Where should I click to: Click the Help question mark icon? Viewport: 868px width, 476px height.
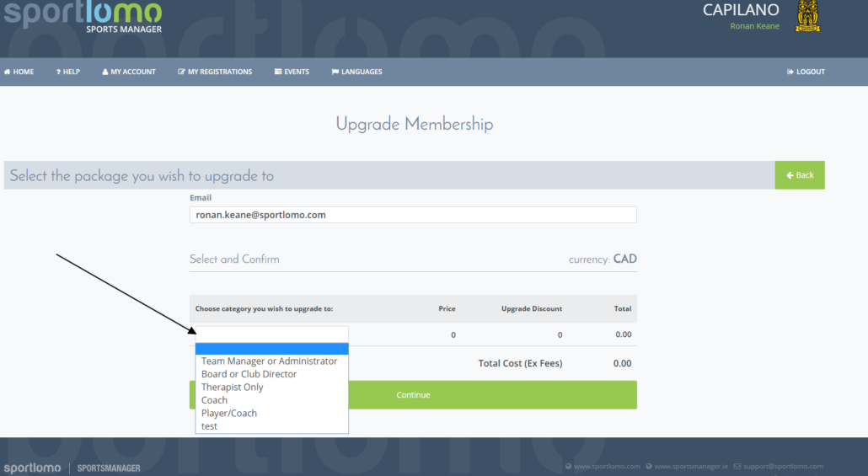point(58,72)
